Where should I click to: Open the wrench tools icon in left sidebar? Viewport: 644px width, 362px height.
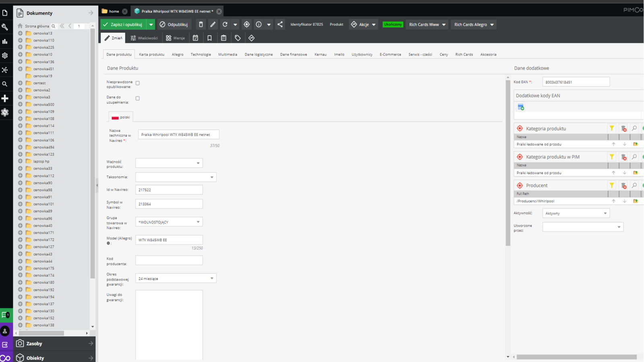[x=5, y=27]
